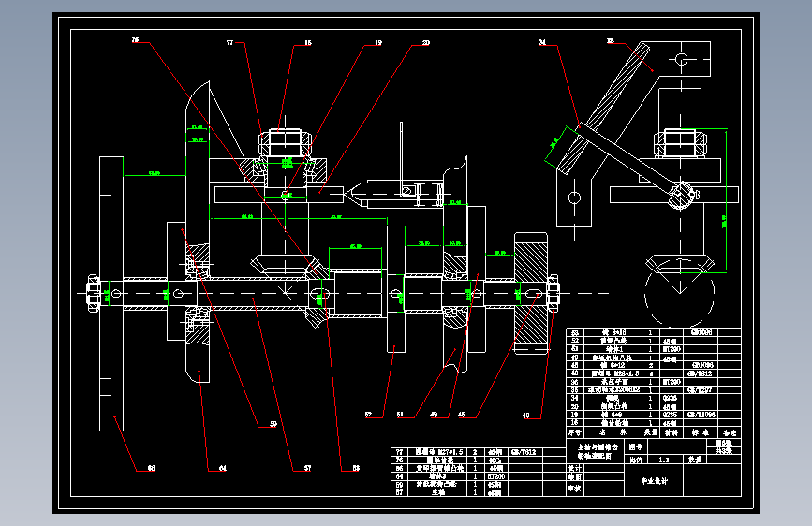
Task: Select the callout label 16 above the nut
Action: [x=308, y=42]
